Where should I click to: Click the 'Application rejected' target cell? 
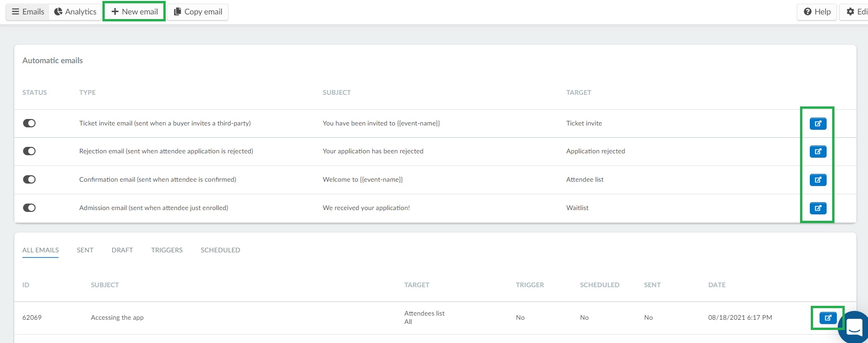[595, 151]
